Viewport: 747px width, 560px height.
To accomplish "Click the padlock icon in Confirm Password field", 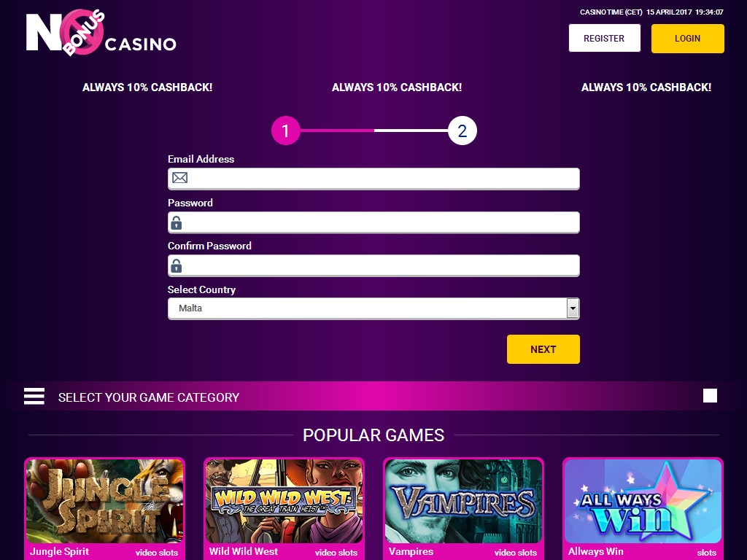I will 177,265.
